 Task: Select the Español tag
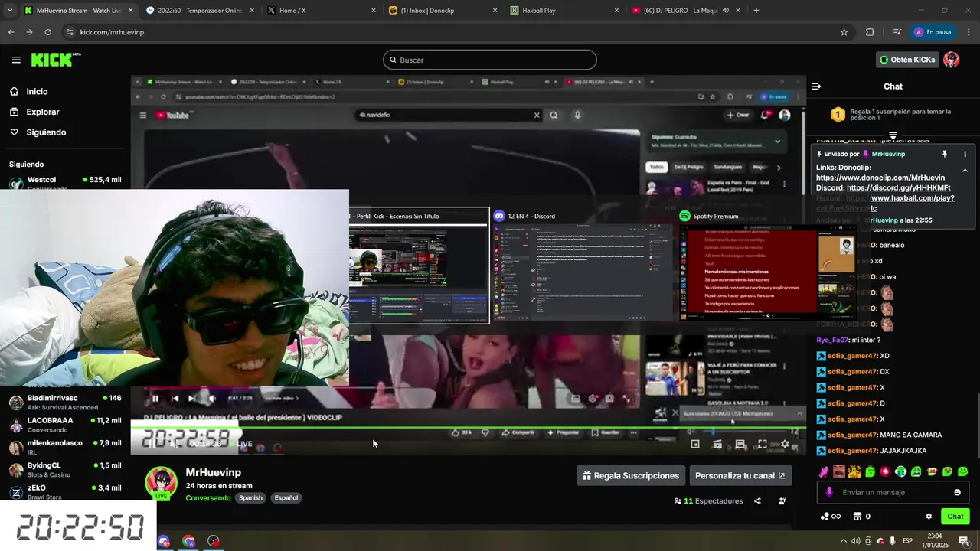286,498
